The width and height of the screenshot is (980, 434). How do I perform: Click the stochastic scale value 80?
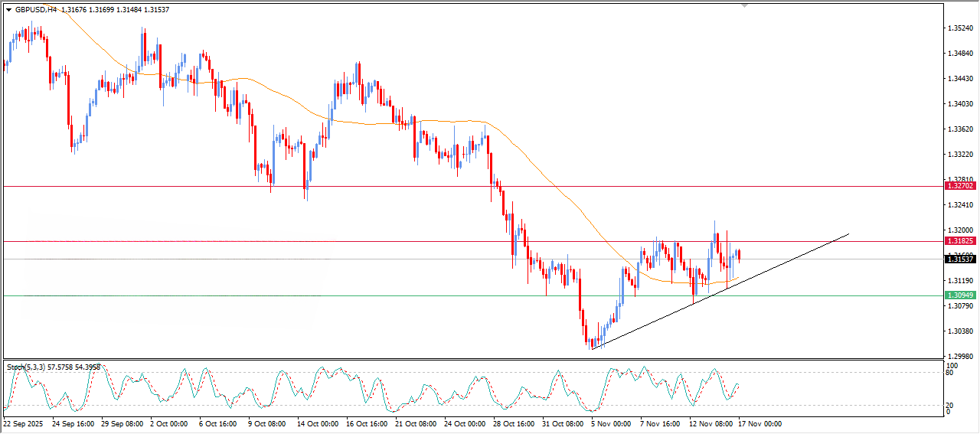point(950,374)
